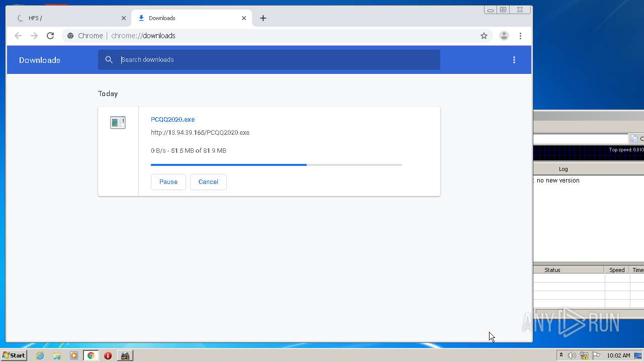Select the Downloads tab
Screen dimensions: 644x362
(191, 18)
